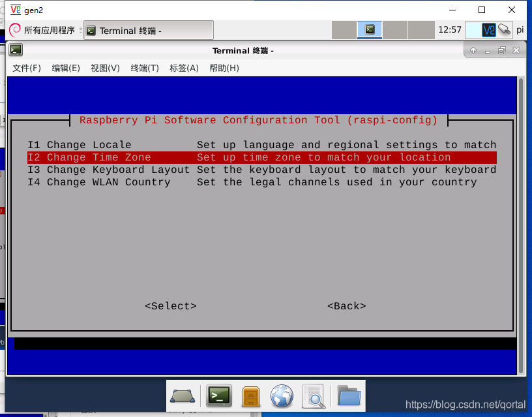
Task: Select I2 Change Time Zone option
Action: pyautogui.click(x=262, y=157)
